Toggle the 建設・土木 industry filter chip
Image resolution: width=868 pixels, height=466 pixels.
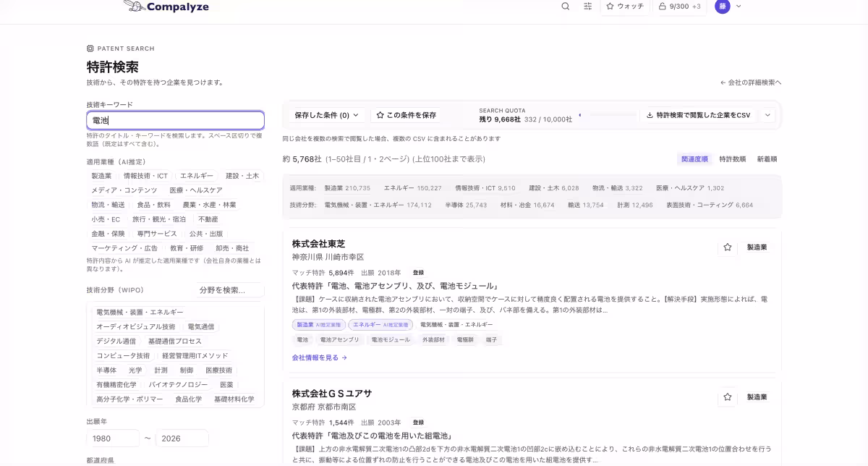pyautogui.click(x=242, y=176)
